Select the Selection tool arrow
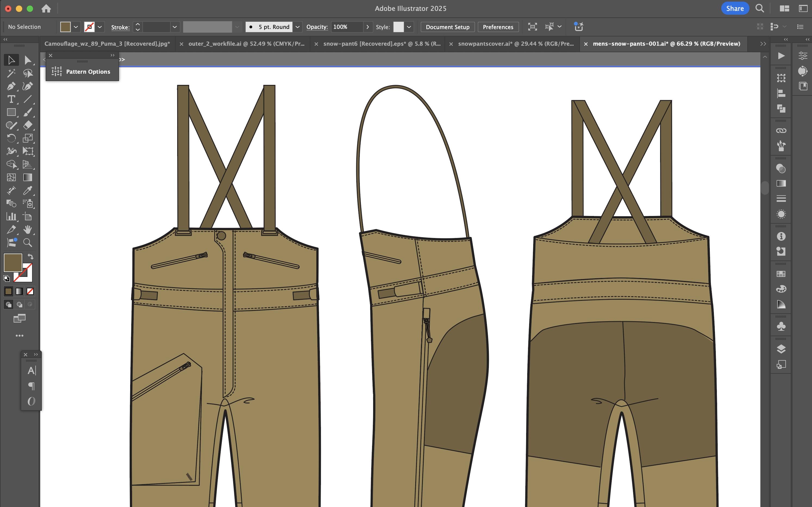Viewport: 812px width, 507px height. point(11,60)
